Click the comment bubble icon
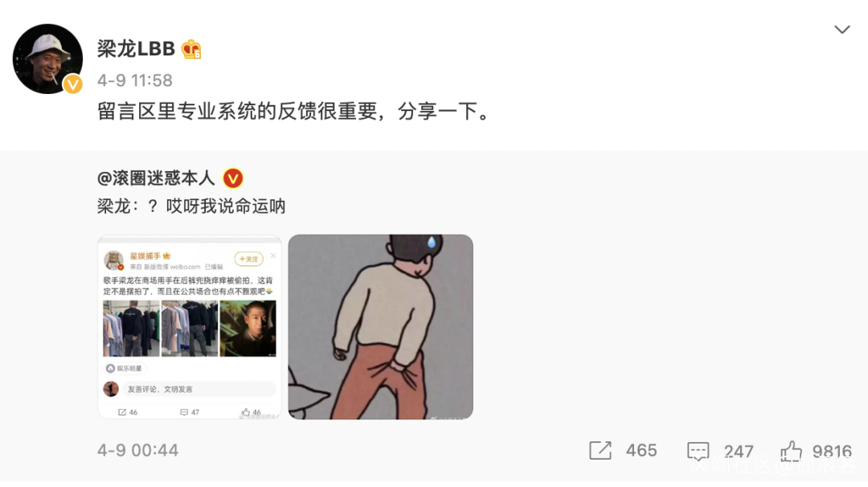The height and width of the screenshot is (487, 868). pos(698,451)
